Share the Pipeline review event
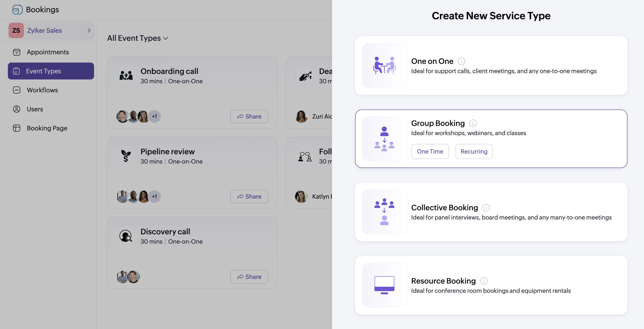644x329 pixels. pos(249,196)
